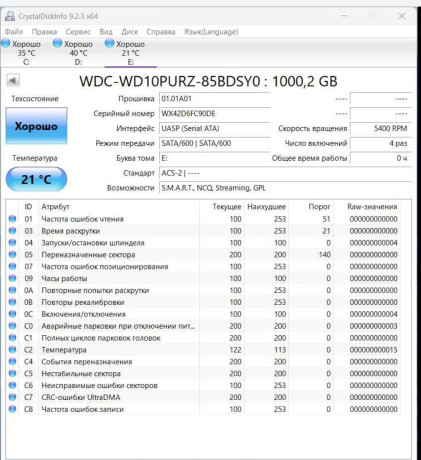Click the power-on hours value 0 ч
This screenshot has height=460, width=421.
pyautogui.click(x=380, y=158)
